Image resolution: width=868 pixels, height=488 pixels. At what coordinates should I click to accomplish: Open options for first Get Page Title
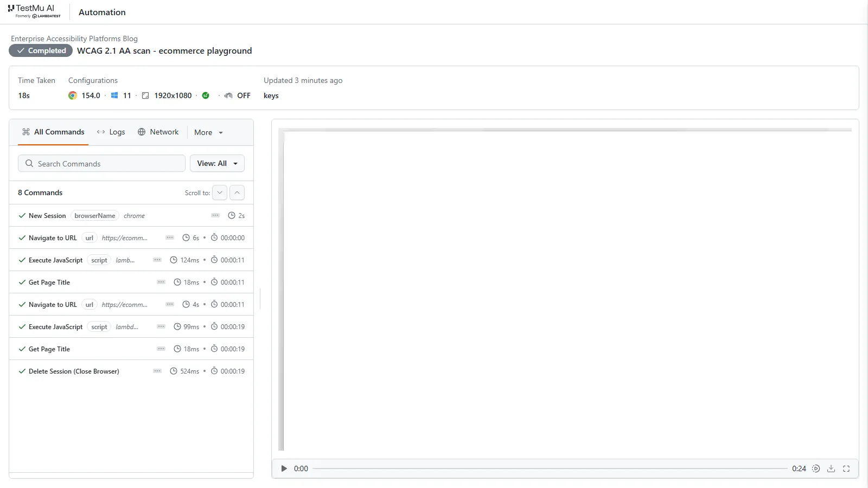coord(161,282)
